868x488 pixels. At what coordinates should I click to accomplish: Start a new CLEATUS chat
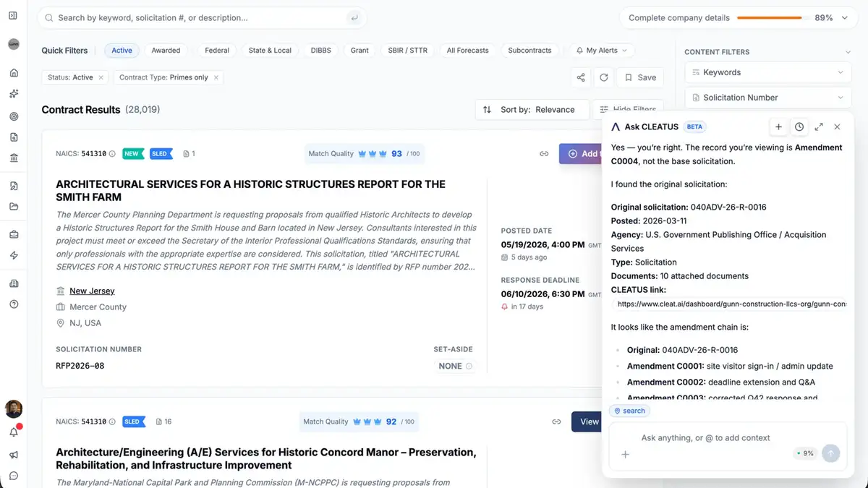[778, 127]
